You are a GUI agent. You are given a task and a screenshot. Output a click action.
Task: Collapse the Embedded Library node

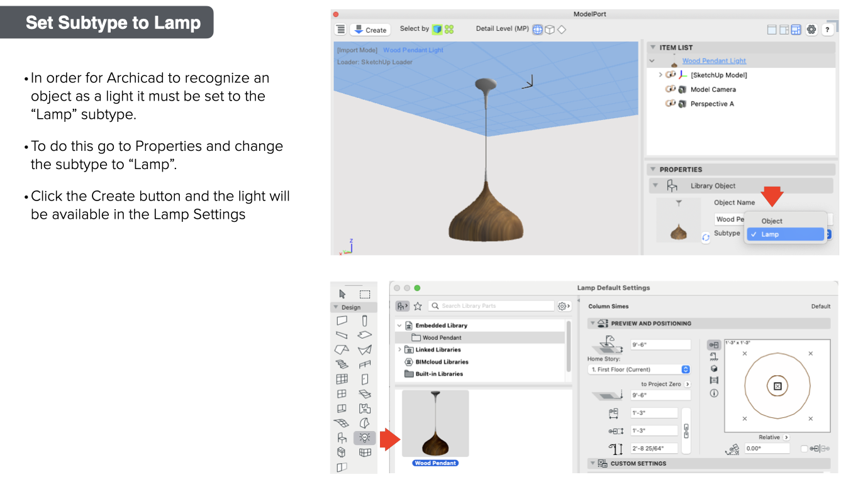pyautogui.click(x=399, y=326)
